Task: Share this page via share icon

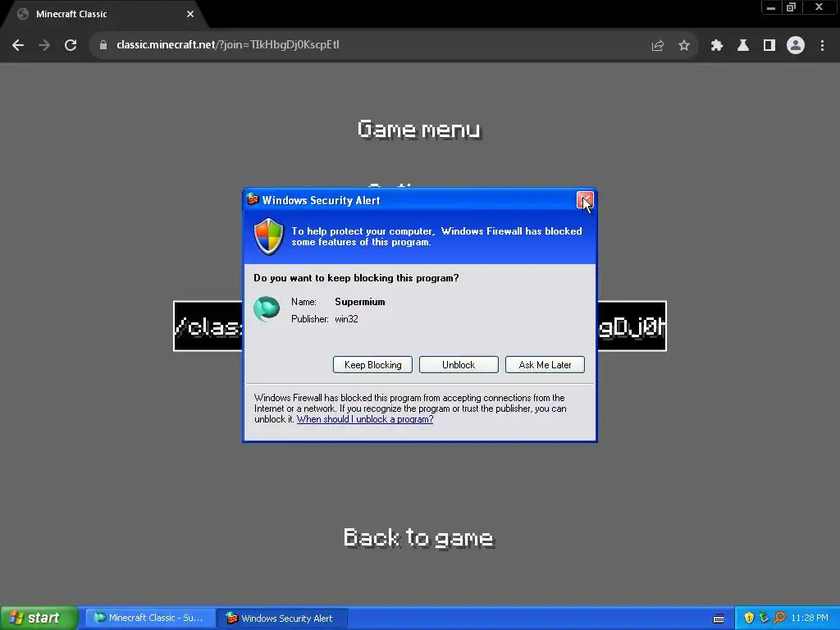Action: (x=658, y=46)
